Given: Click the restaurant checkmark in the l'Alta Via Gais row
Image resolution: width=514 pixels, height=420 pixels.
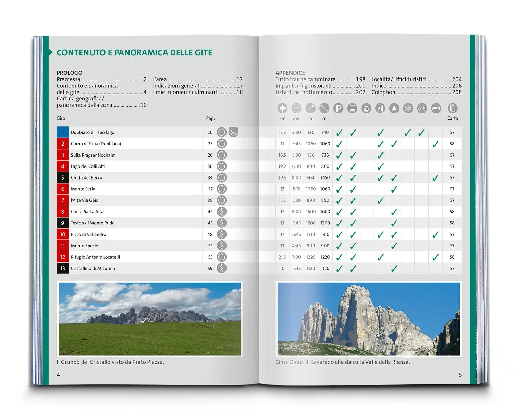Looking at the screenshot, I should click(x=380, y=200).
